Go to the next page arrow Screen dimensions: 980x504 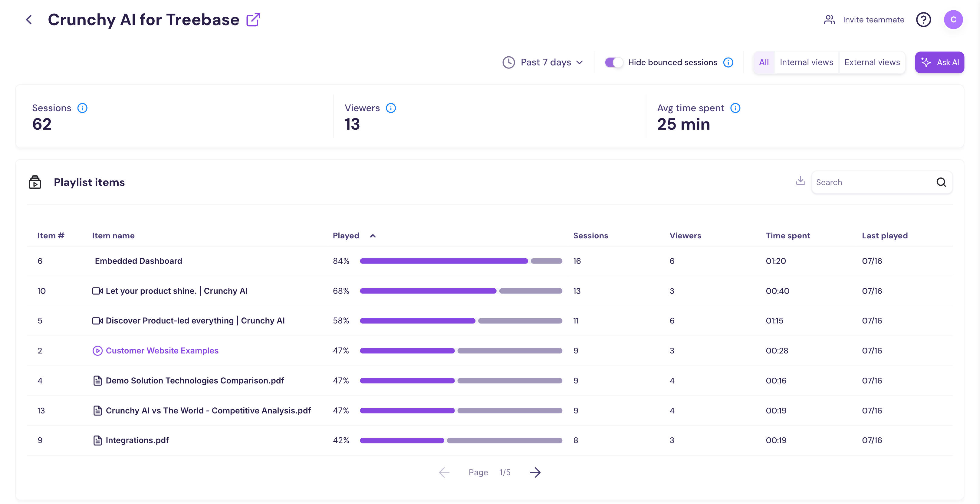[535, 473]
